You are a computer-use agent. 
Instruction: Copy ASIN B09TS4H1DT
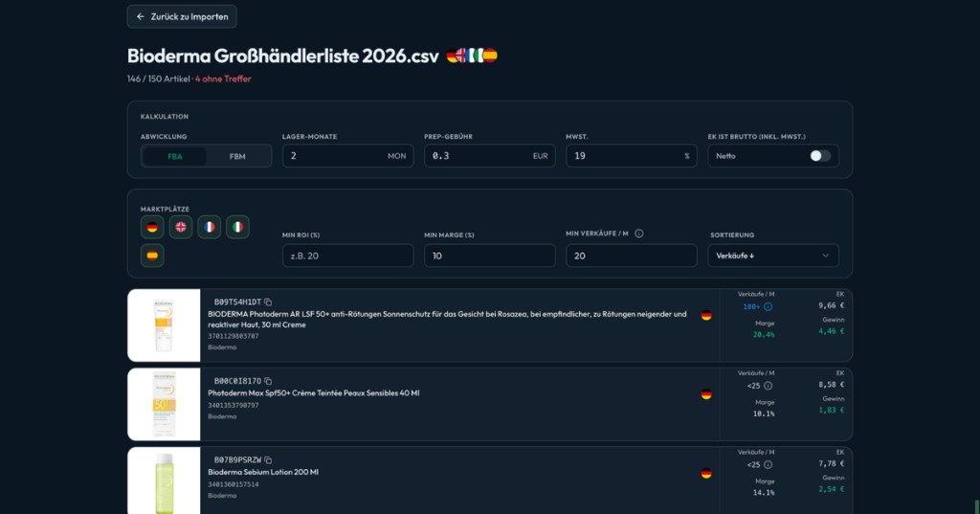pyautogui.click(x=268, y=302)
